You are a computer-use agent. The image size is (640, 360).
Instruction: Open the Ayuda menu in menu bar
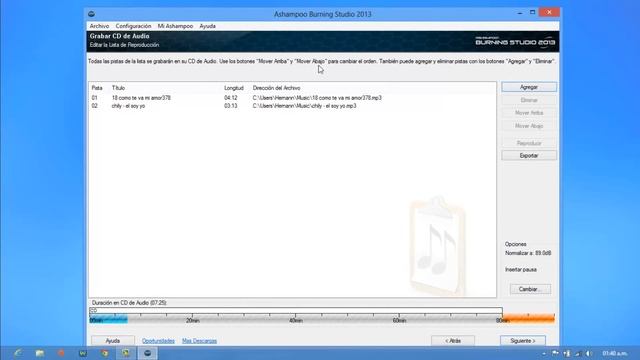(207, 26)
